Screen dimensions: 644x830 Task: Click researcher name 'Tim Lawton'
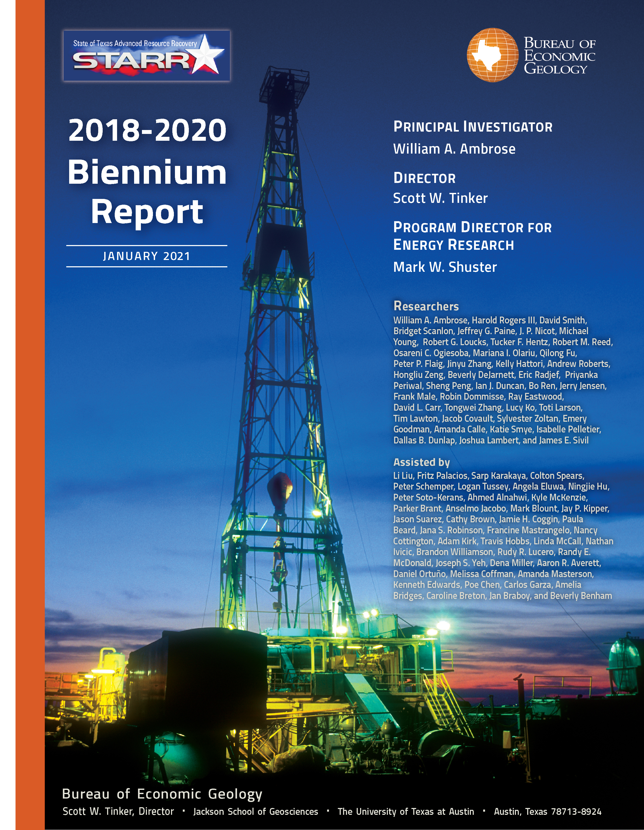click(x=415, y=419)
